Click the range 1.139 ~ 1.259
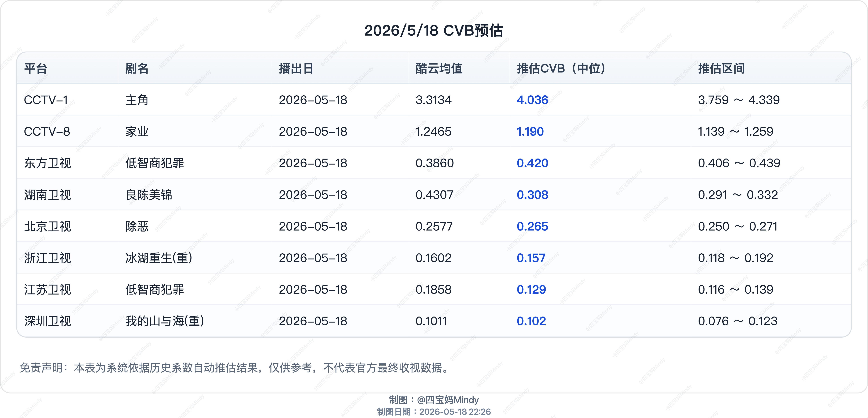This screenshot has height=418, width=868. (x=736, y=132)
